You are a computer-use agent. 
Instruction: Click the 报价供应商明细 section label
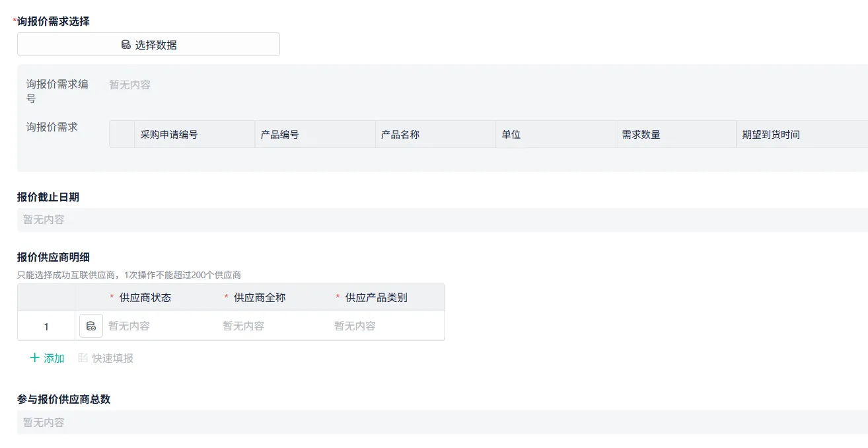click(x=54, y=257)
